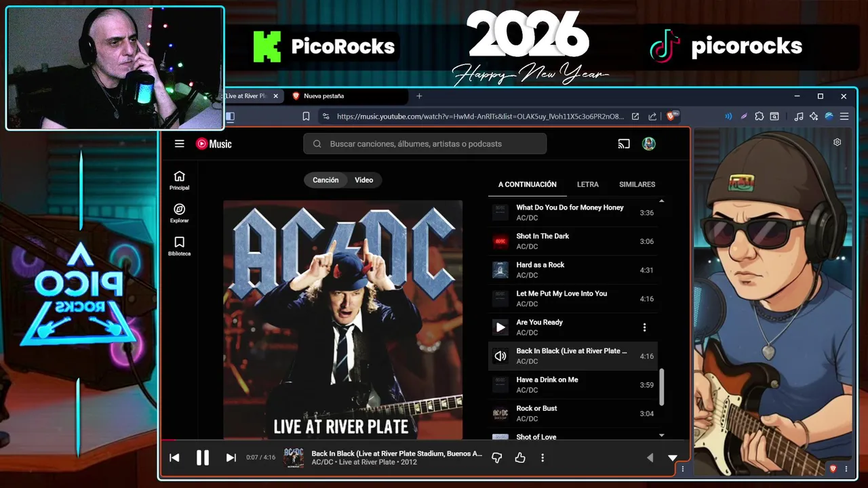Screen dimensions: 868x488
Task: Like the current song with thumbs up
Action: [x=520, y=457]
